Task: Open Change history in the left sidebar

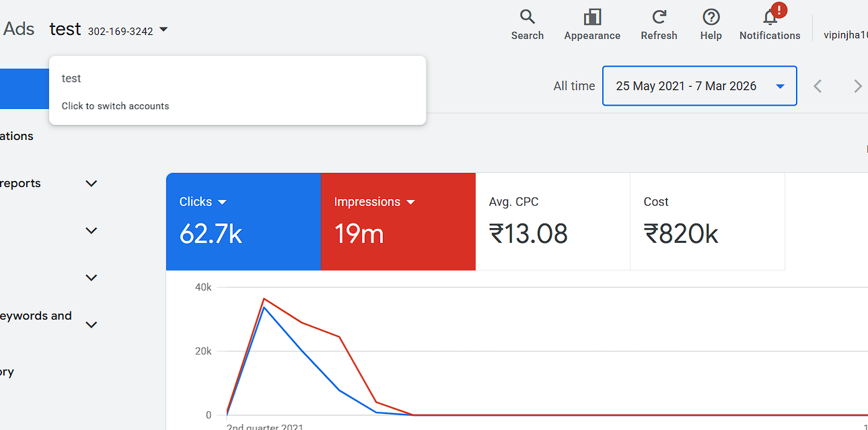Action: (7, 371)
